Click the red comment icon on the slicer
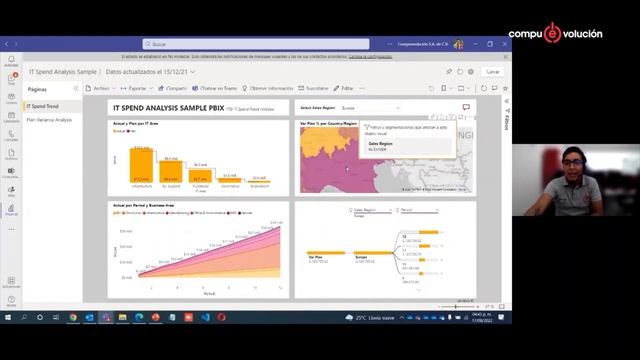The height and width of the screenshot is (360, 640). (x=466, y=107)
